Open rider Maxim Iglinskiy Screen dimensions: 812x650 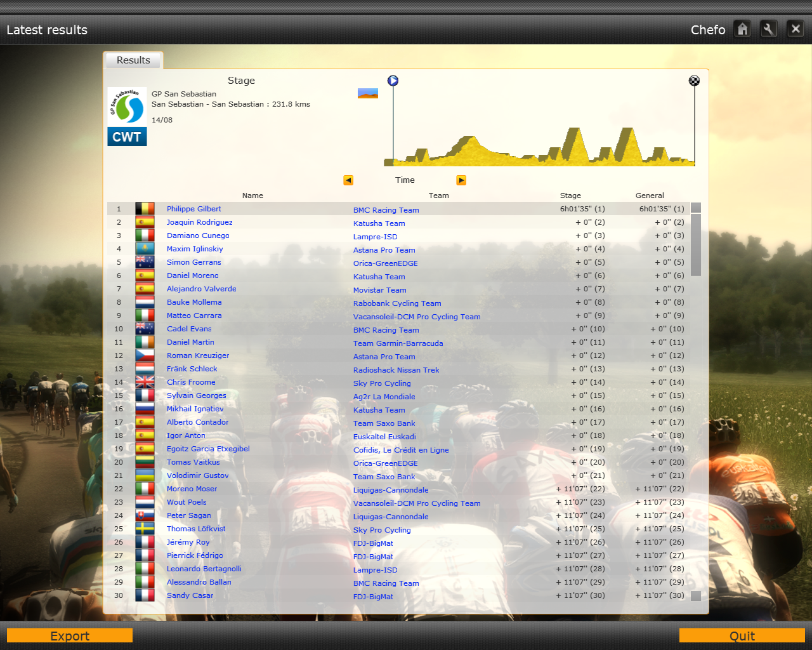pos(195,249)
